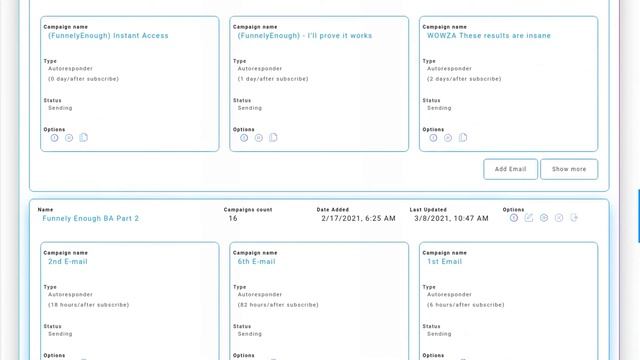Viewport: 640px width, 360px height.
Task: Click Sending status on 6th E-mail card
Action: click(x=250, y=334)
